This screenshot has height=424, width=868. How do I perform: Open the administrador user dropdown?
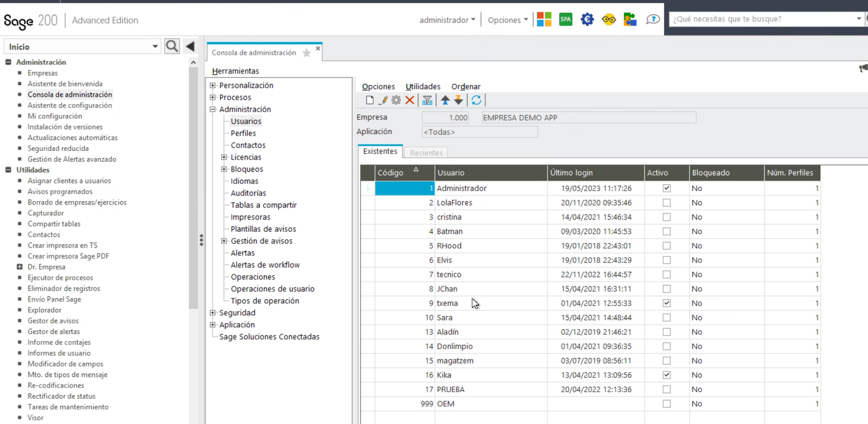[x=447, y=20]
